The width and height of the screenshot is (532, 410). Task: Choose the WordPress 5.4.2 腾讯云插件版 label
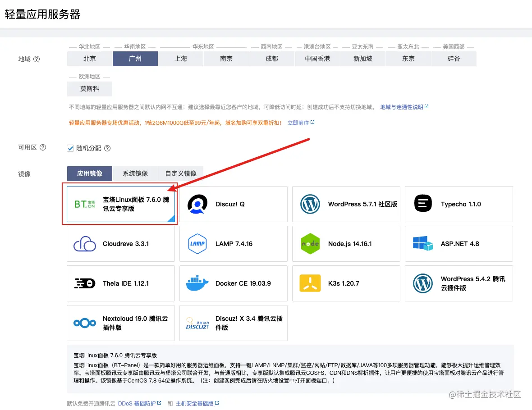click(473, 283)
